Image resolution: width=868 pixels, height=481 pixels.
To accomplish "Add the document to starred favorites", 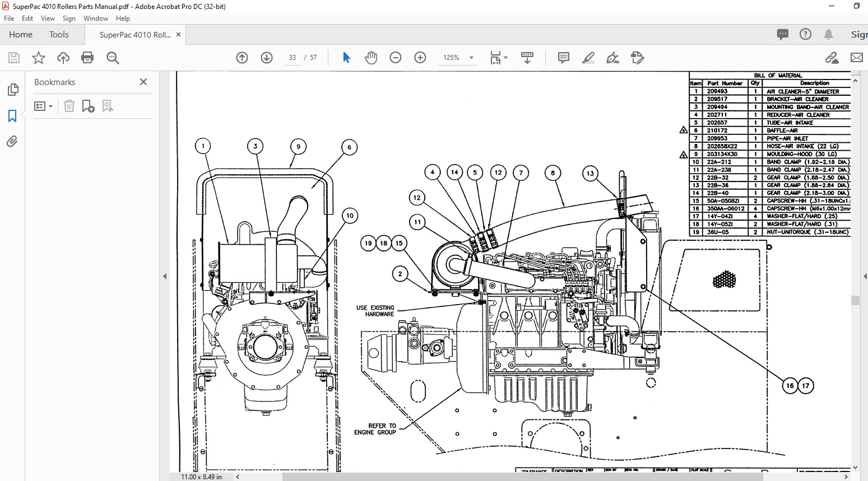I will click(39, 58).
